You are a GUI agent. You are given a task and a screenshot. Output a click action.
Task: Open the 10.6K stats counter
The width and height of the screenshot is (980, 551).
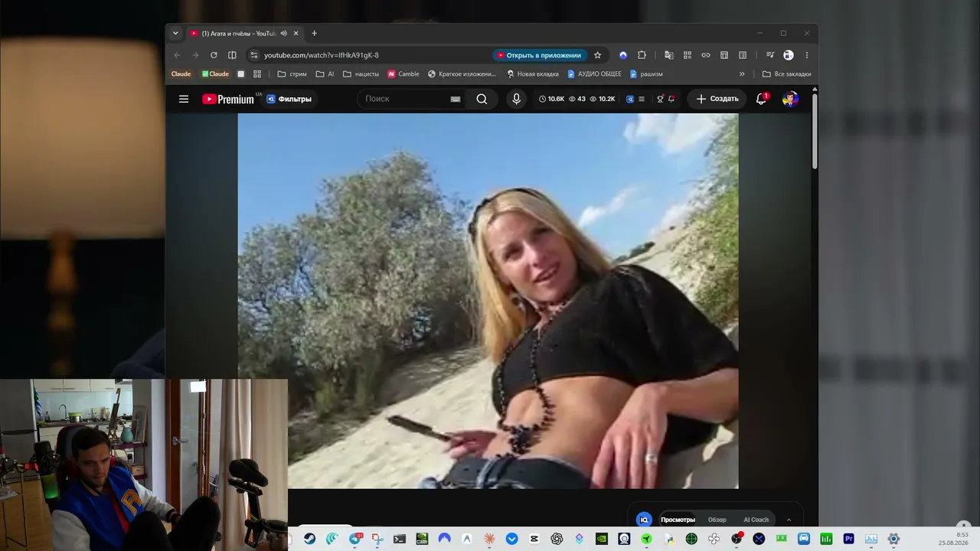[x=551, y=99]
